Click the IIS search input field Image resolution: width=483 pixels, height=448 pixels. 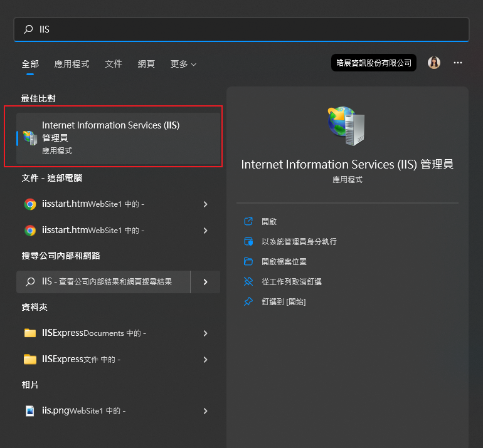242,29
